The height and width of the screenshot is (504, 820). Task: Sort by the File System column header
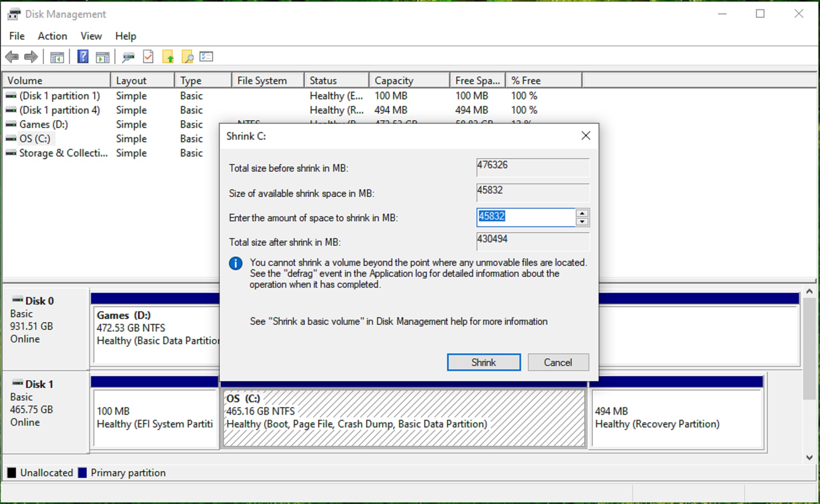tap(268, 80)
